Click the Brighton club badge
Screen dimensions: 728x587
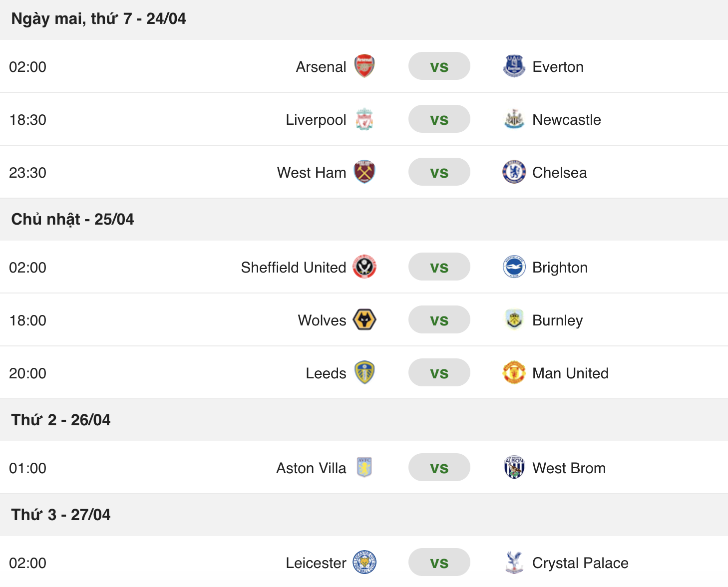pyautogui.click(x=514, y=267)
